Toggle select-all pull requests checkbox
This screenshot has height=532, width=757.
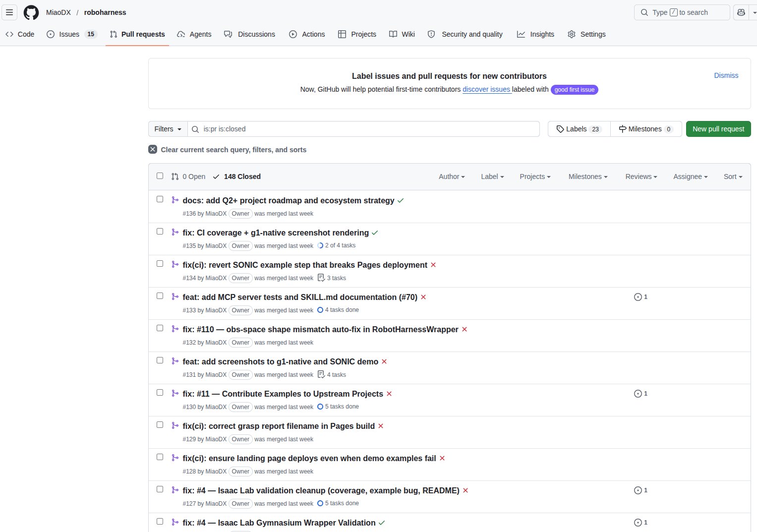160,176
